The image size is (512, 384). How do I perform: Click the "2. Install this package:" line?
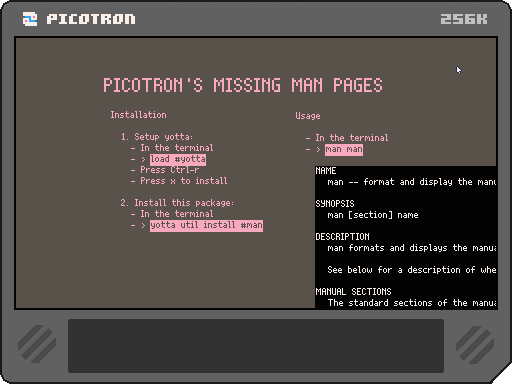pyautogui.click(x=177, y=203)
